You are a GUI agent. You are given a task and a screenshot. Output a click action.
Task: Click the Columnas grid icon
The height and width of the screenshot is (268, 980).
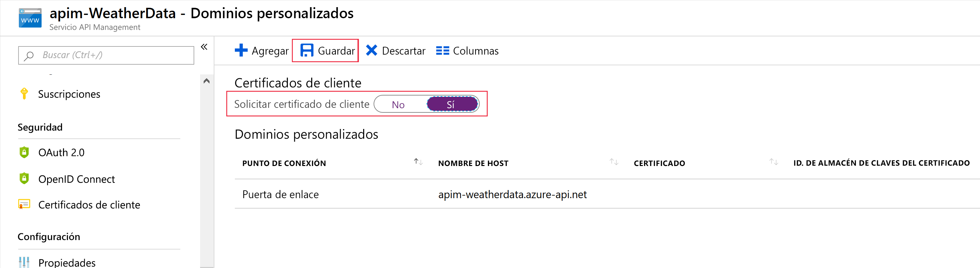442,51
